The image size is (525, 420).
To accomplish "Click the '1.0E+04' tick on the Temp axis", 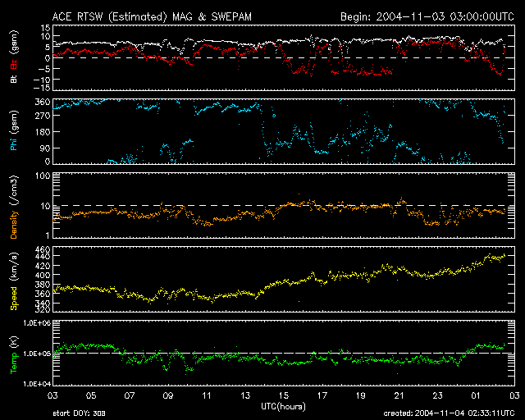I will click(x=37, y=384).
